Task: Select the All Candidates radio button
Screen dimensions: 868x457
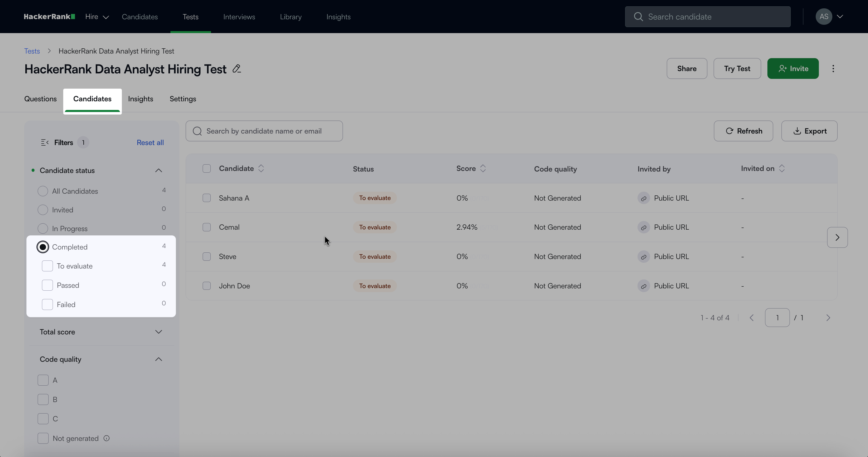Action: tap(43, 191)
